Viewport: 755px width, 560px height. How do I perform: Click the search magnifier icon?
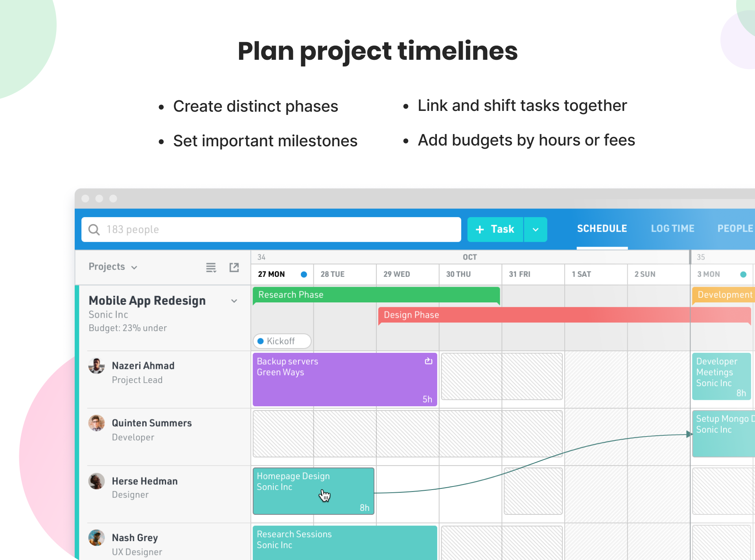pos(94,229)
